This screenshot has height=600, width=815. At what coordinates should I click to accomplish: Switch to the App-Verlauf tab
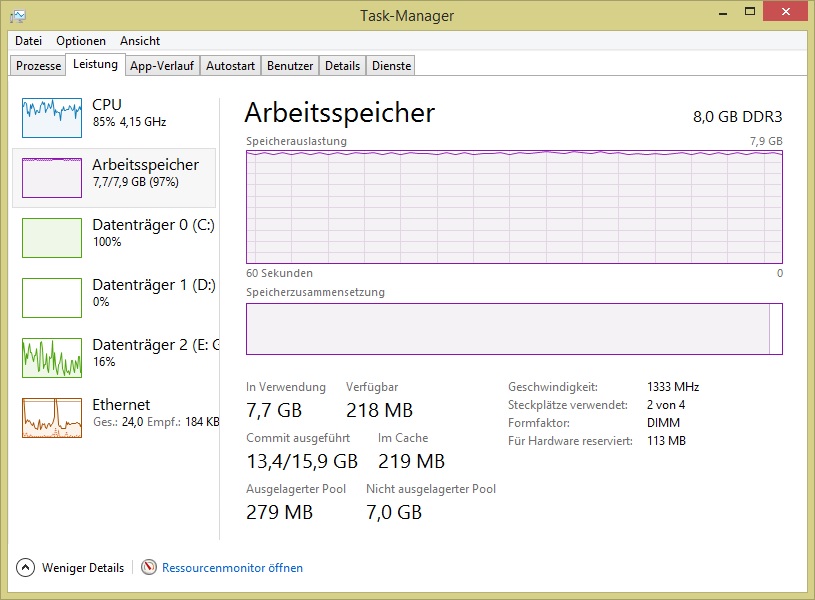click(162, 66)
